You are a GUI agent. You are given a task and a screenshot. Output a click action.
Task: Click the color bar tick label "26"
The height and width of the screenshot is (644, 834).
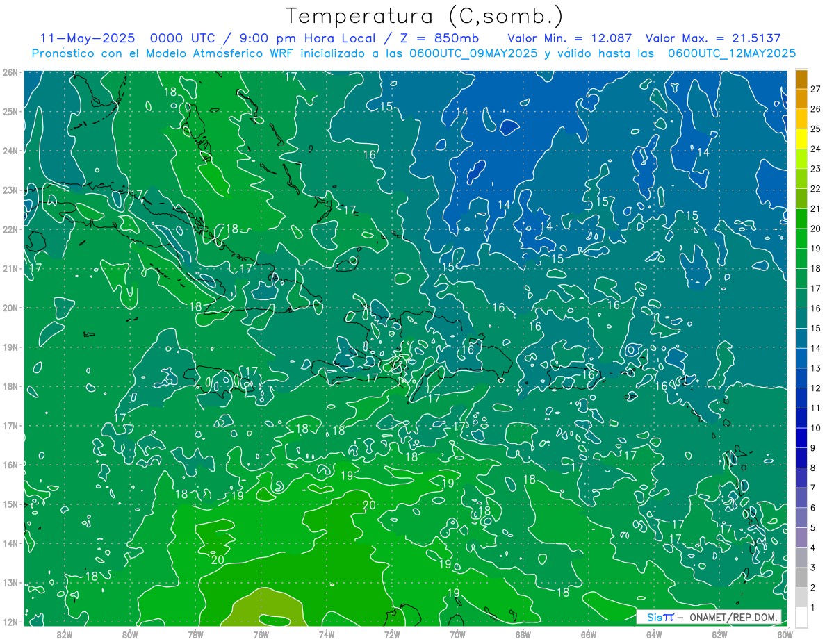click(816, 109)
